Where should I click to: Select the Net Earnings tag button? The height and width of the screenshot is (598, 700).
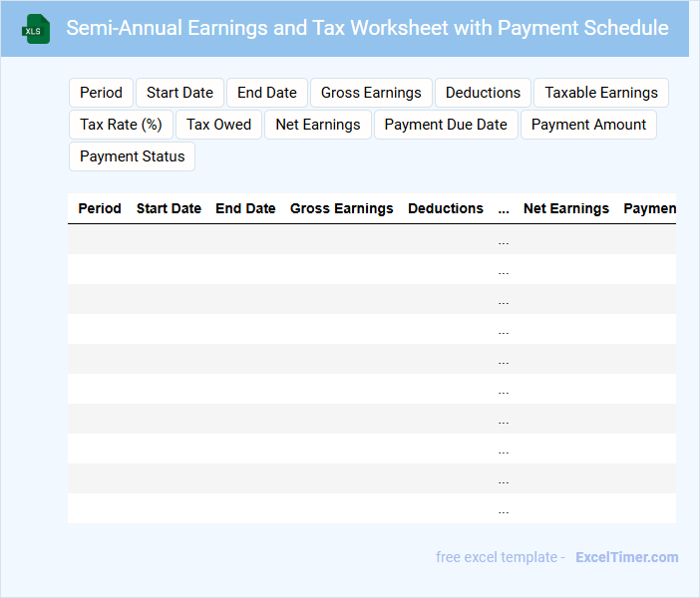click(x=318, y=125)
